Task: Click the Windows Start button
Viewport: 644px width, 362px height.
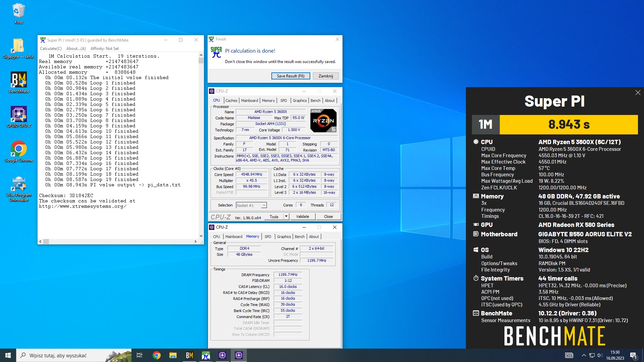Action: coord(8,355)
